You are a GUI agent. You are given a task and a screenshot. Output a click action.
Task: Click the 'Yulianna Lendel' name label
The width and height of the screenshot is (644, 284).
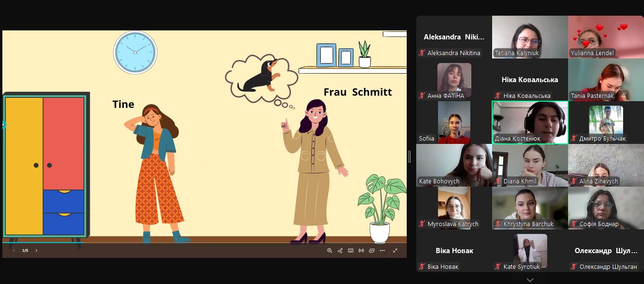point(592,53)
